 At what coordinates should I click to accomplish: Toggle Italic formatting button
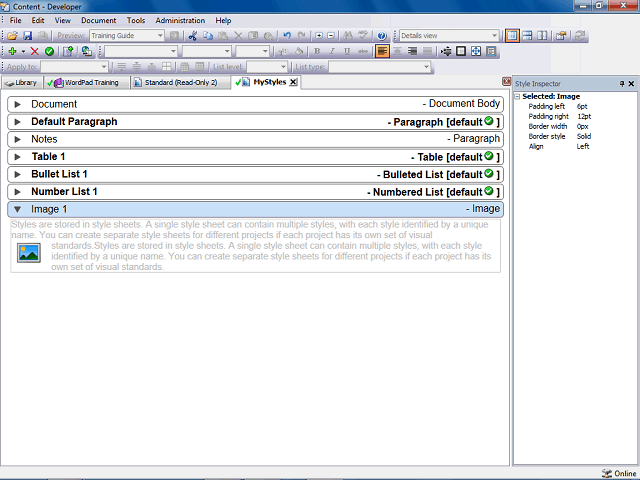pyautogui.click(x=332, y=51)
